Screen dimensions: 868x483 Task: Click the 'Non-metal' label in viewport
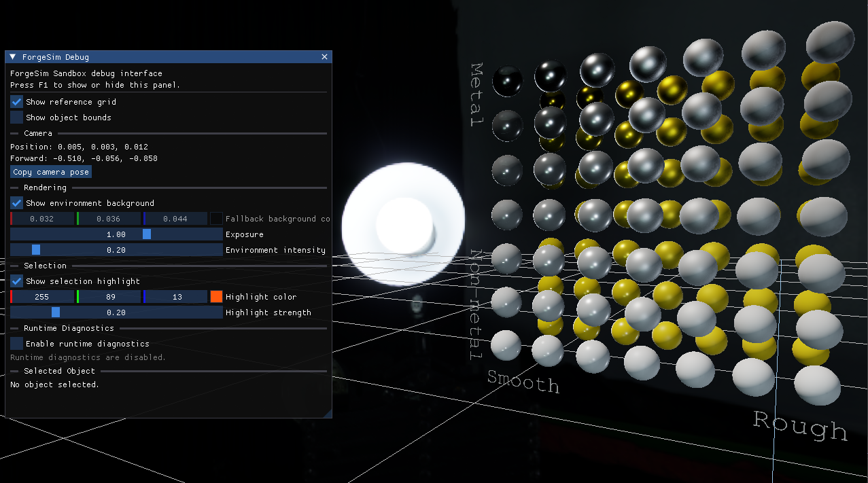coord(477,304)
